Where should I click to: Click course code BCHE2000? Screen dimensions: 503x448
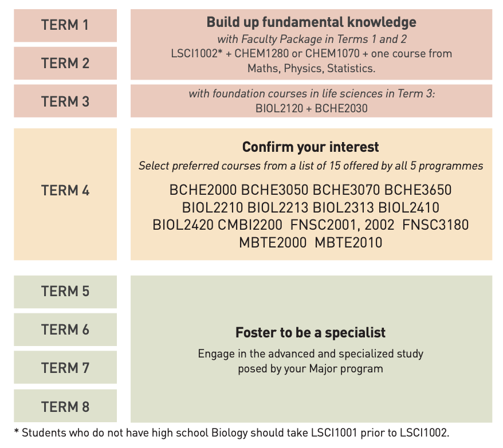tap(203, 190)
